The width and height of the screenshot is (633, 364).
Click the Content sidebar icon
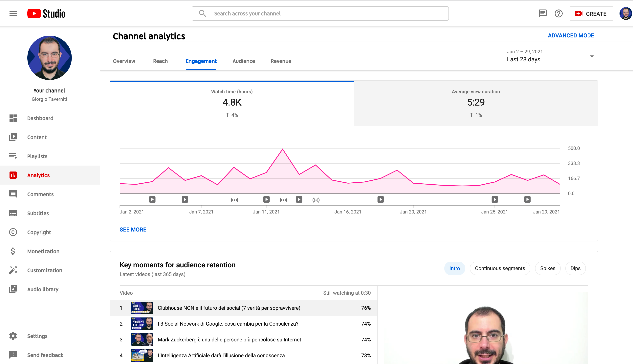click(13, 137)
